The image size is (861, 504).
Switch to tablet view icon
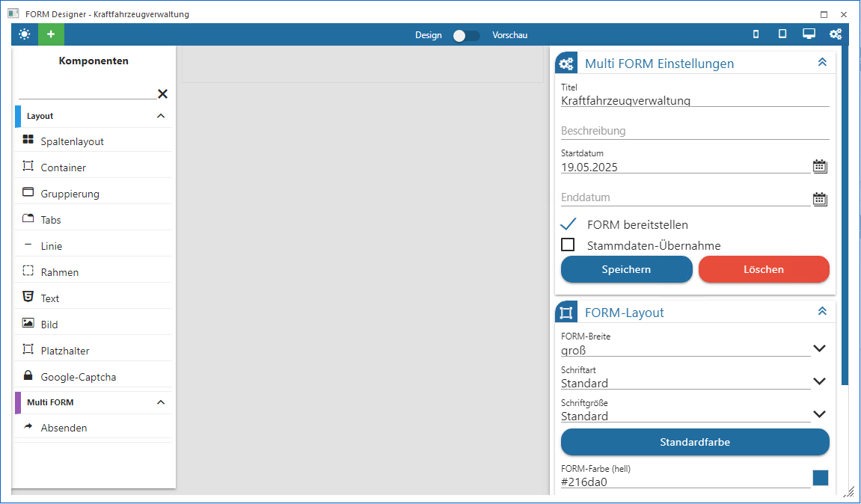click(x=782, y=34)
